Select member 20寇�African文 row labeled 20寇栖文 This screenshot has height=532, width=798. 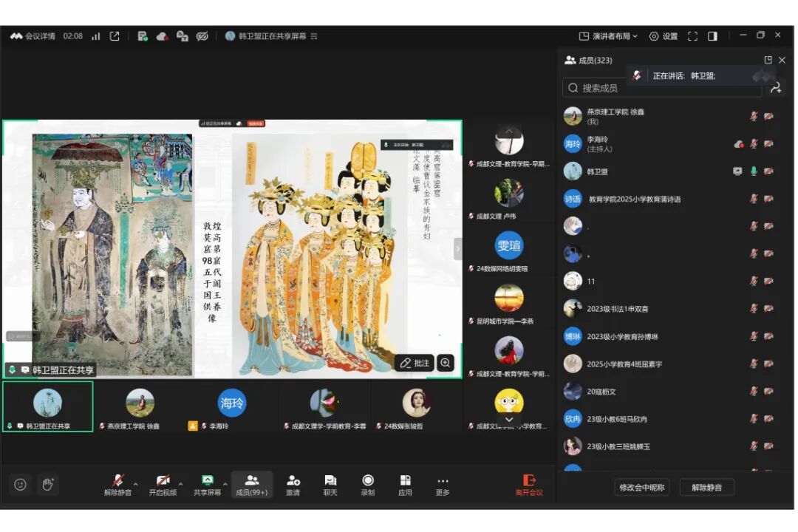(669, 392)
